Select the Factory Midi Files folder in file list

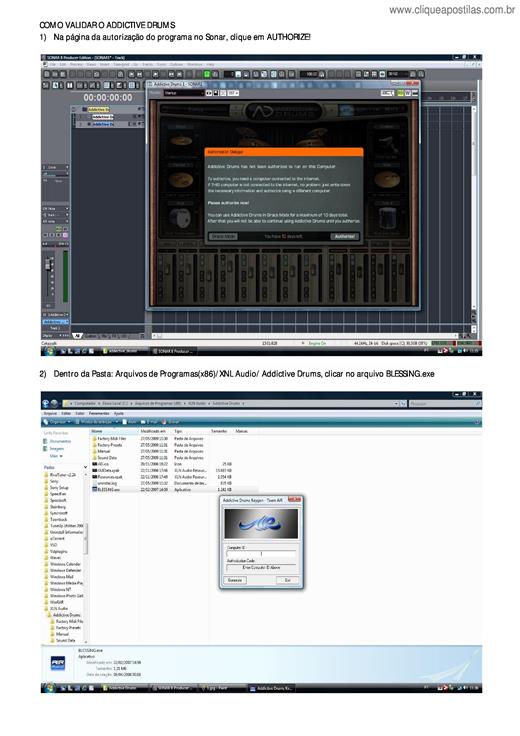click(x=109, y=438)
